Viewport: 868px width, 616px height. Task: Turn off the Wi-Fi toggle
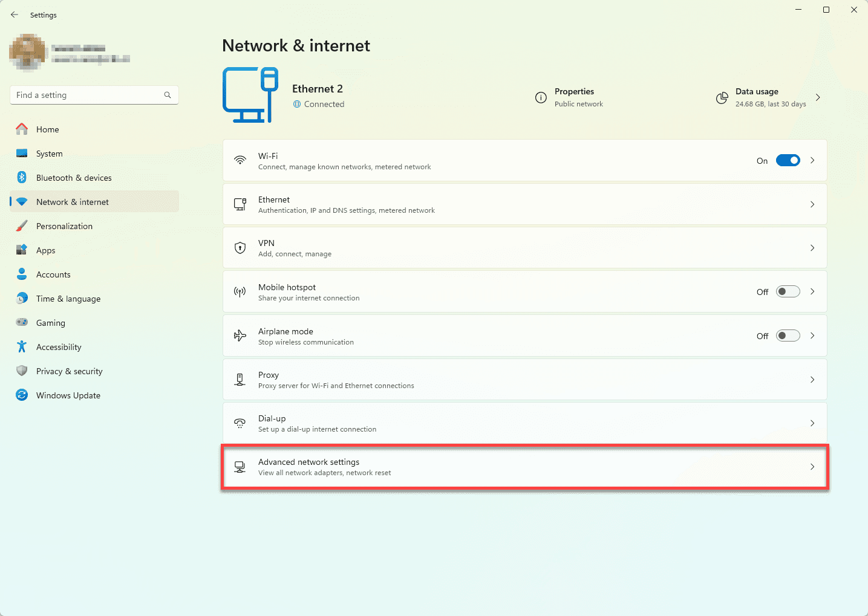tap(788, 160)
